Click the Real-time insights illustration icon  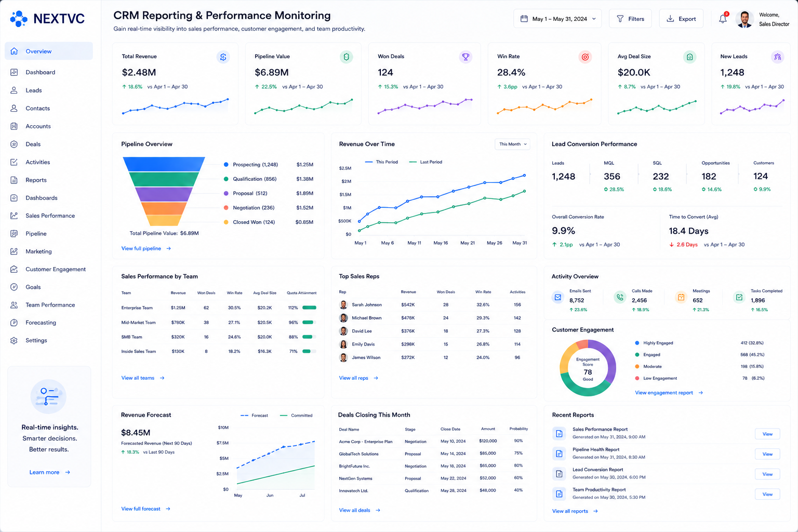48,396
